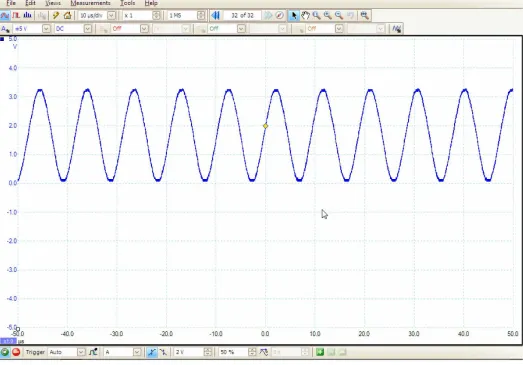The image size is (523, 365).
Task: Open the timebase 10 µs/div dropdown
Action: [111, 15]
